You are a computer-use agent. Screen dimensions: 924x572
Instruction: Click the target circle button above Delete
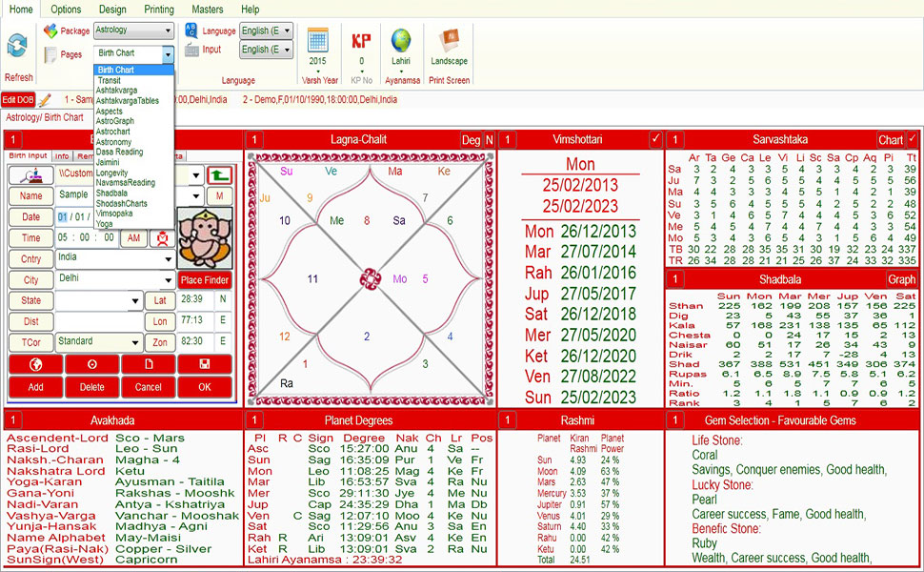click(x=92, y=364)
